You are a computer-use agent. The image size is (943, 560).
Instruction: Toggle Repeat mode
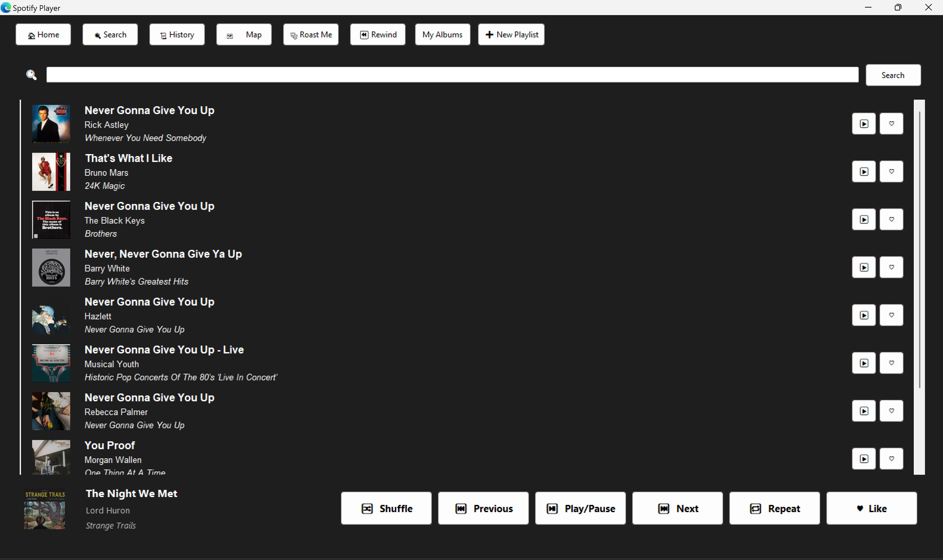coord(774,508)
